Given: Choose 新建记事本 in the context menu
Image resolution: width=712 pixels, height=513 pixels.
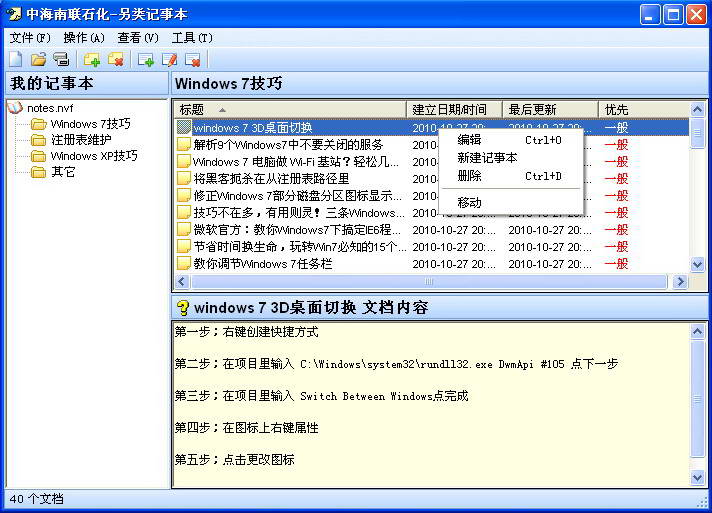Looking at the screenshot, I should click(511, 158).
